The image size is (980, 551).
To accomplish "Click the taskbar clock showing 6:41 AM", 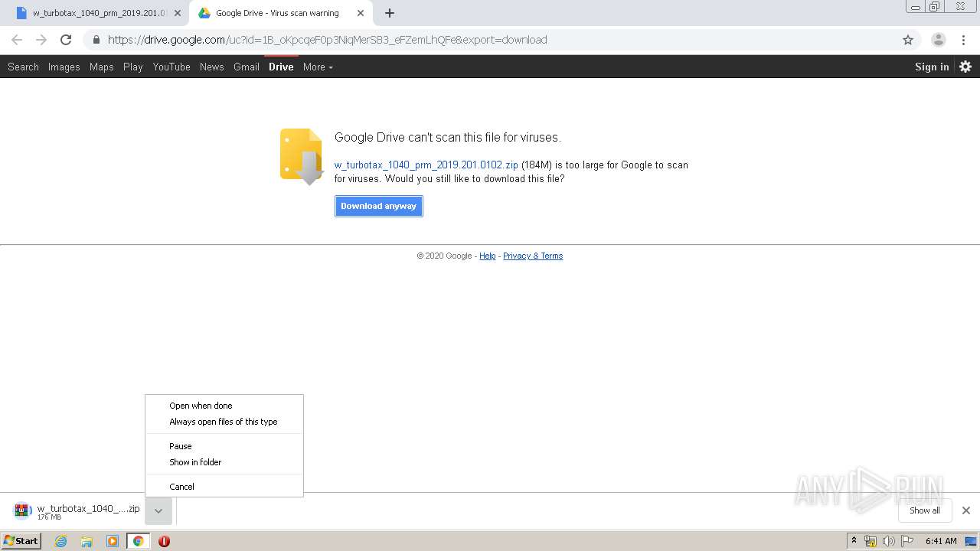I will point(941,541).
